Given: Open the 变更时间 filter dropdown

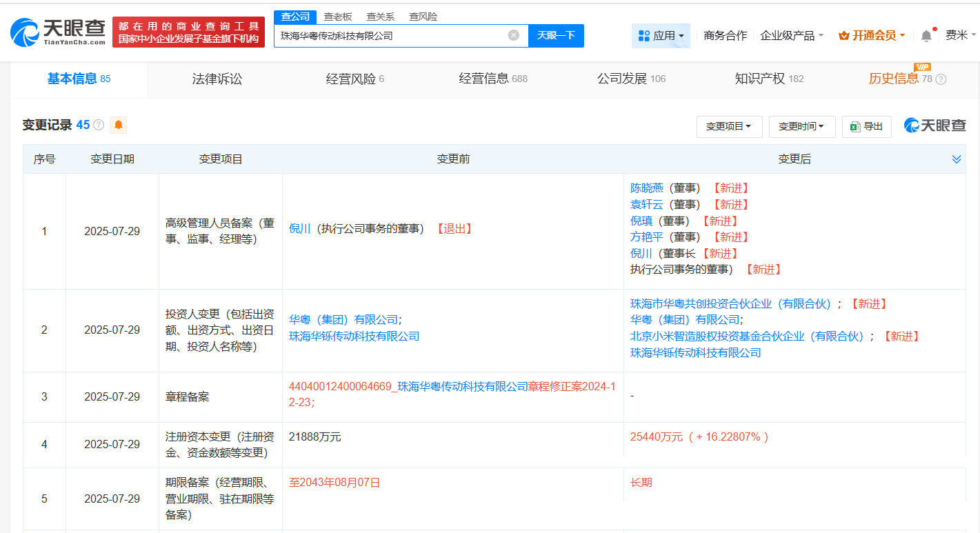Looking at the screenshot, I should click(x=802, y=127).
